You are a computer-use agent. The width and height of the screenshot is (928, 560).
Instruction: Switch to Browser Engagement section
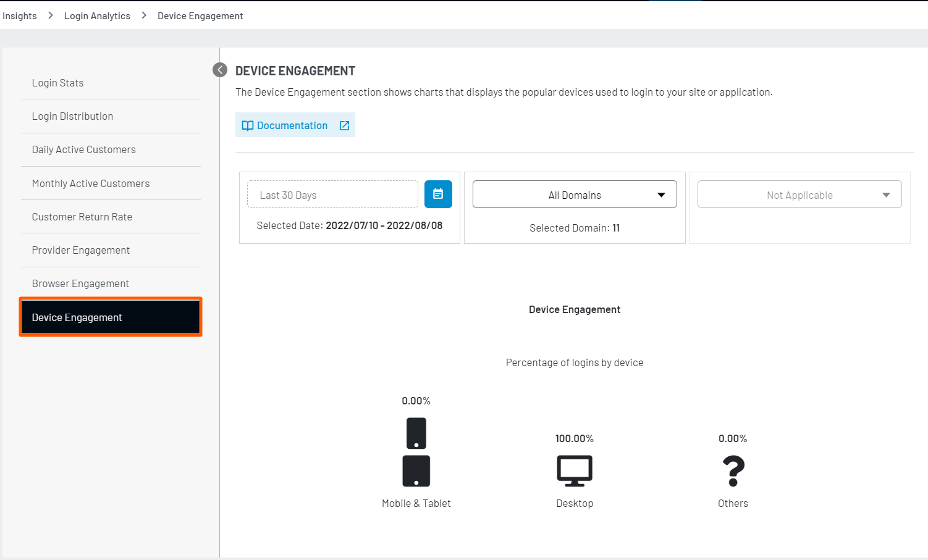coord(80,283)
